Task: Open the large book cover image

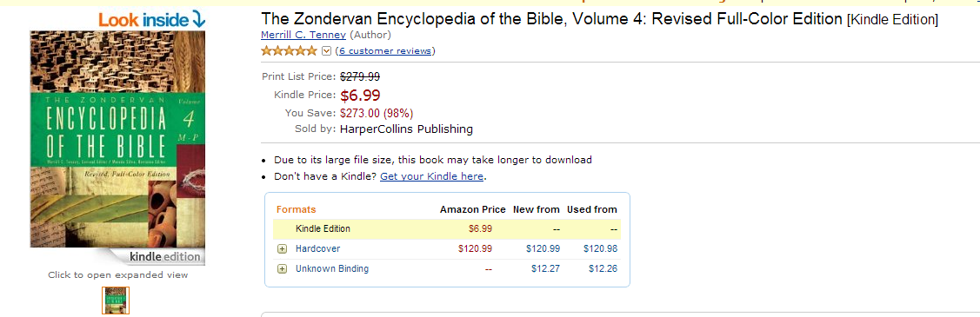Action: click(x=117, y=139)
